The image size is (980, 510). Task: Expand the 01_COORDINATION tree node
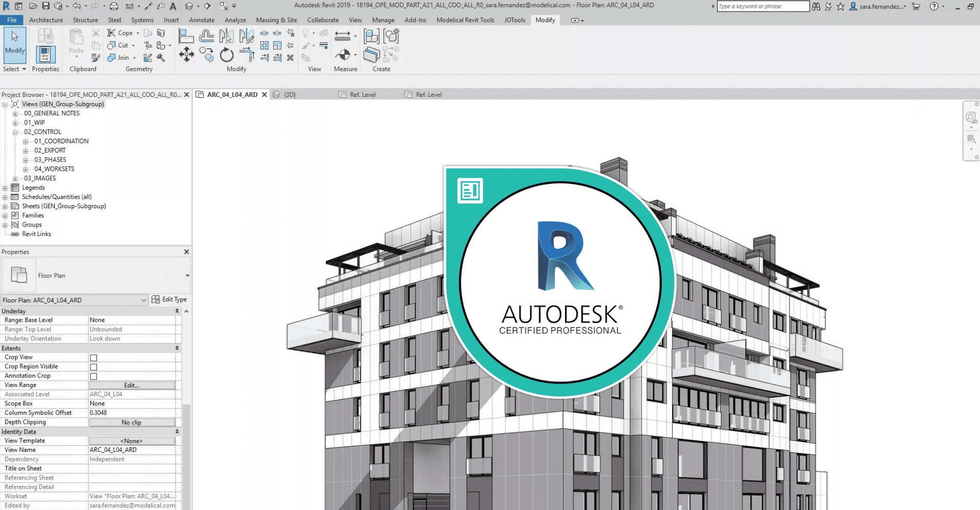click(25, 141)
